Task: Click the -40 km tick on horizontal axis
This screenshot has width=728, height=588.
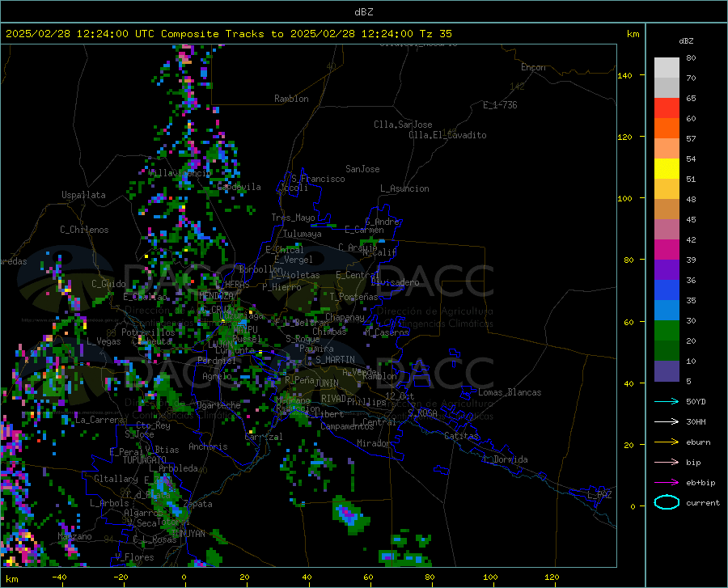Action: (59, 577)
